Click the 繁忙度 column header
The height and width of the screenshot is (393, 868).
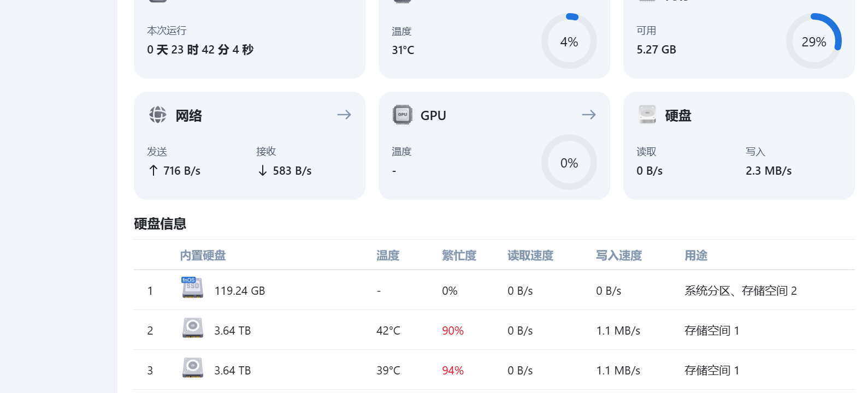[459, 255]
